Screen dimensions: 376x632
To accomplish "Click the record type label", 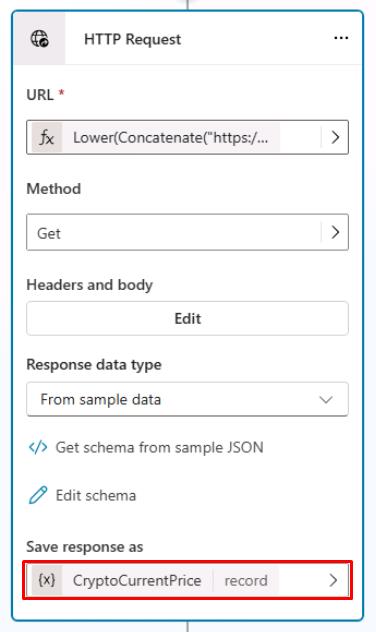I will (x=246, y=580).
